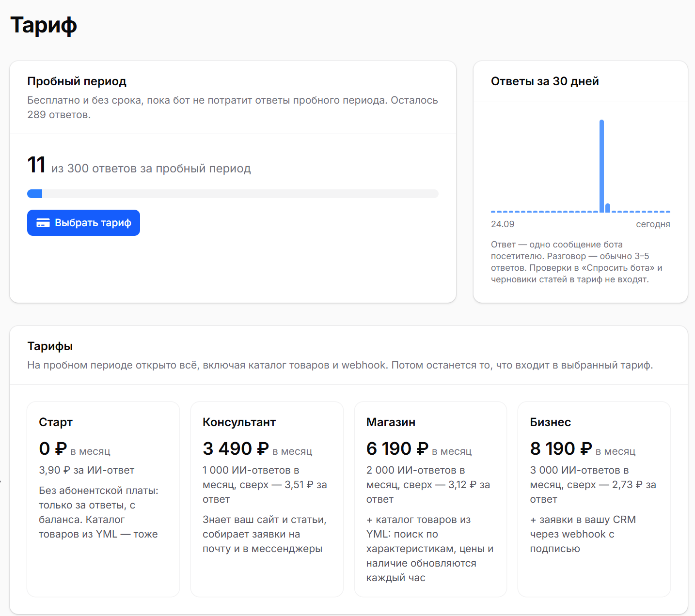Click the "Бизнес" plan name

click(x=550, y=422)
